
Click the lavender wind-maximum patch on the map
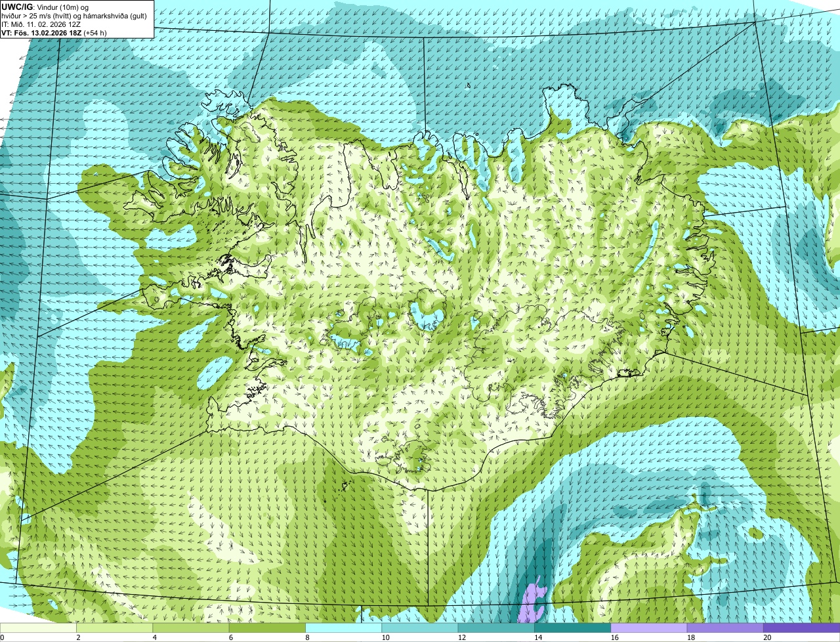click(x=532, y=601)
